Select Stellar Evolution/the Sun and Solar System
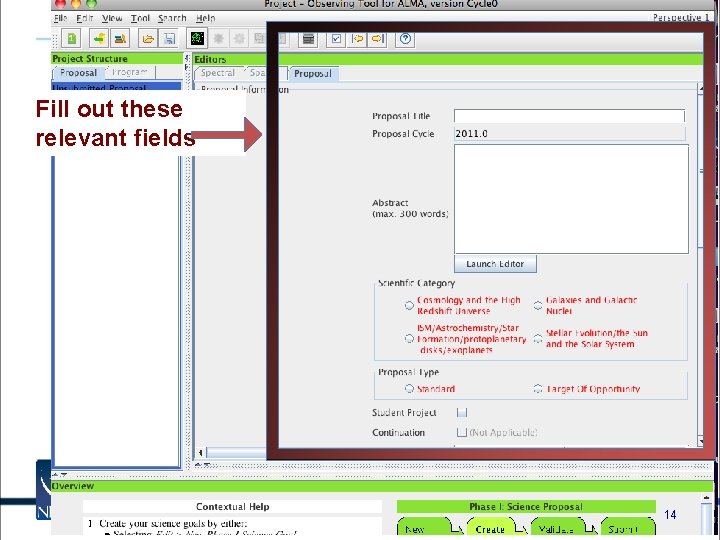Screen dimensions: 720x540 (538, 339)
